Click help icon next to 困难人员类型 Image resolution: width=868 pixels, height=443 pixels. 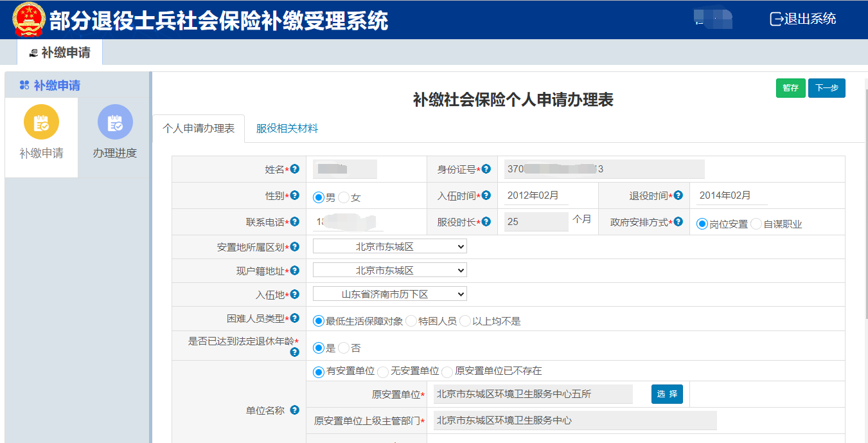(x=295, y=318)
